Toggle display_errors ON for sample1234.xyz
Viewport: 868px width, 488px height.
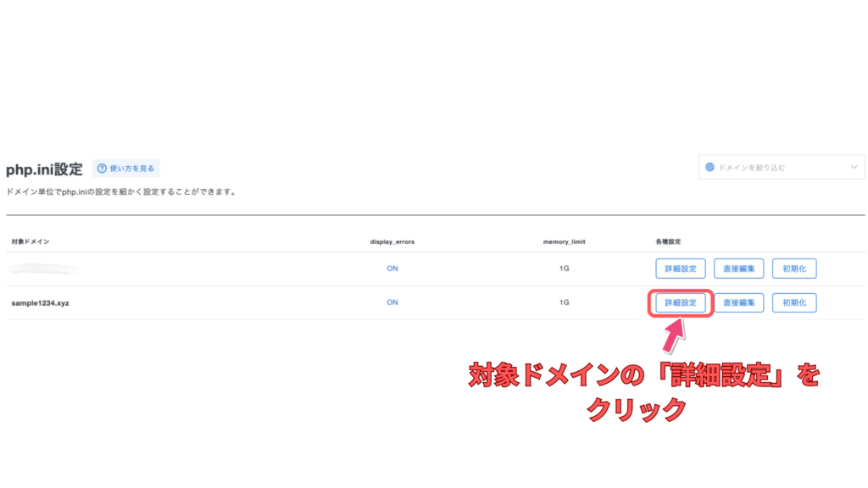click(392, 302)
